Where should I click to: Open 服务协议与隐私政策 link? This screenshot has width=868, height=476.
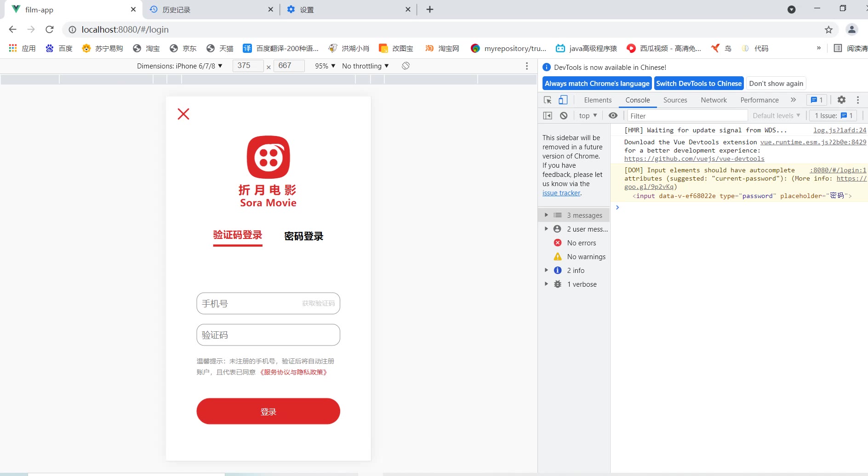coord(293,372)
